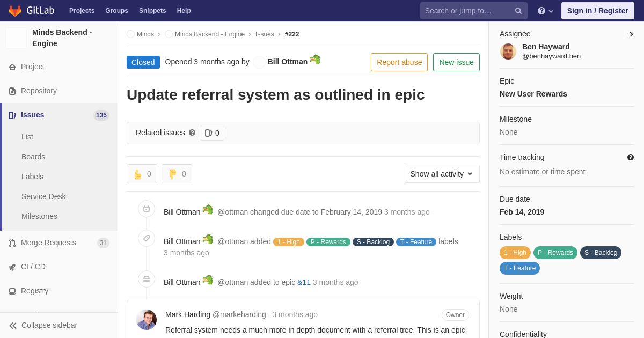Open the Projects menu

(x=82, y=11)
